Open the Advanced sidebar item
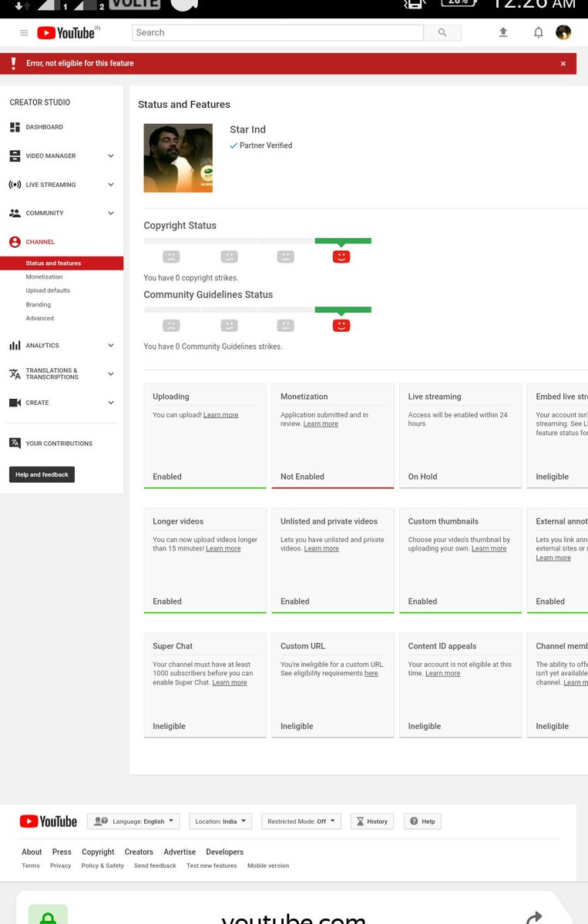The height and width of the screenshot is (924, 588). [x=40, y=319]
